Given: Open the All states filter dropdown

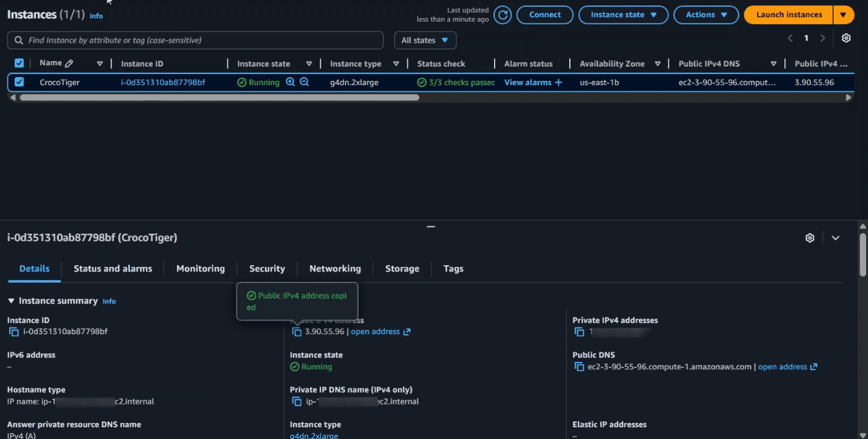Looking at the screenshot, I should coord(425,39).
